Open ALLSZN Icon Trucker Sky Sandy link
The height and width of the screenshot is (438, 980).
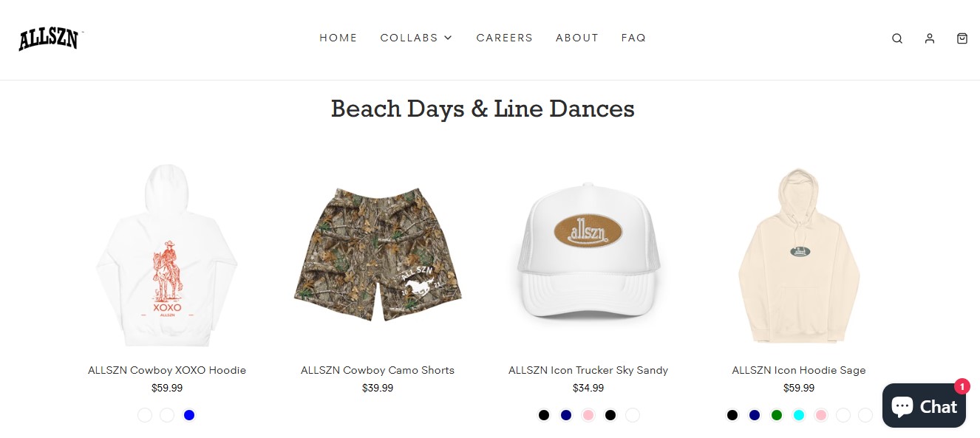[x=588, y=370]
